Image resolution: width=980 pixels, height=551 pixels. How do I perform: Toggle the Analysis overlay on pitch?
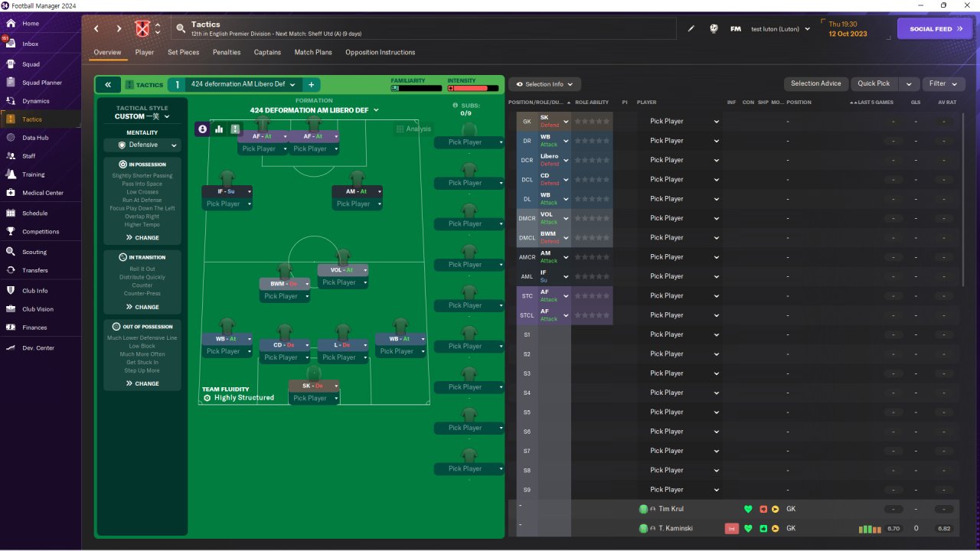[414, 129]
